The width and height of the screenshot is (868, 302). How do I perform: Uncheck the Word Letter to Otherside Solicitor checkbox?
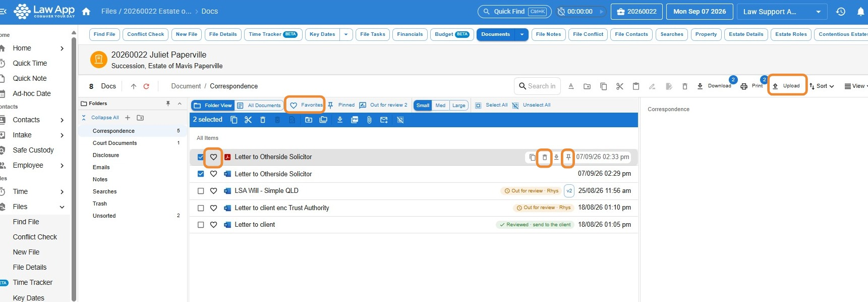click(201, 174)
